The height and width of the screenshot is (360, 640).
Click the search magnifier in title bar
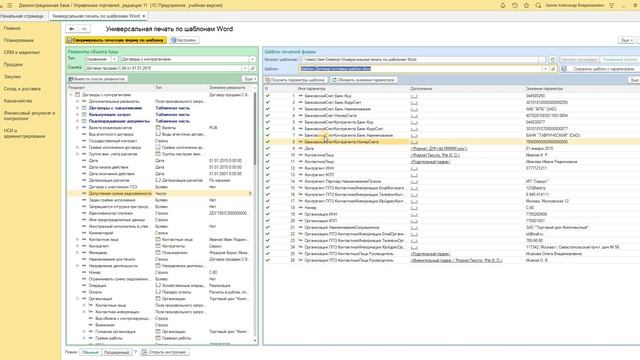538,5
